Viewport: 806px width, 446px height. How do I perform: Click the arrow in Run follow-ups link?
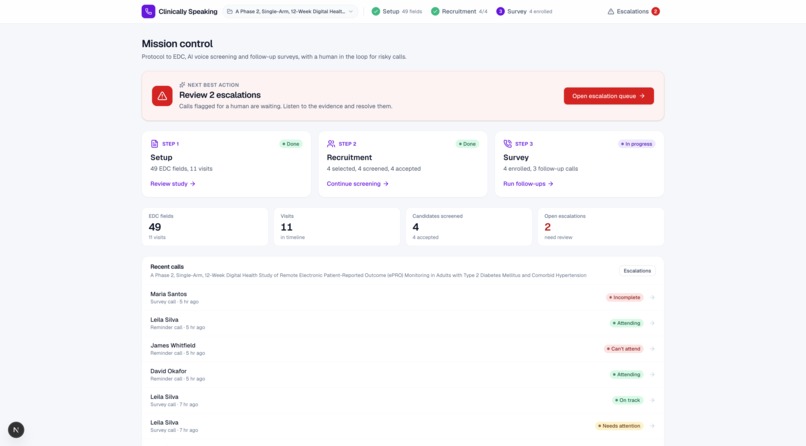tap(550, 183)
